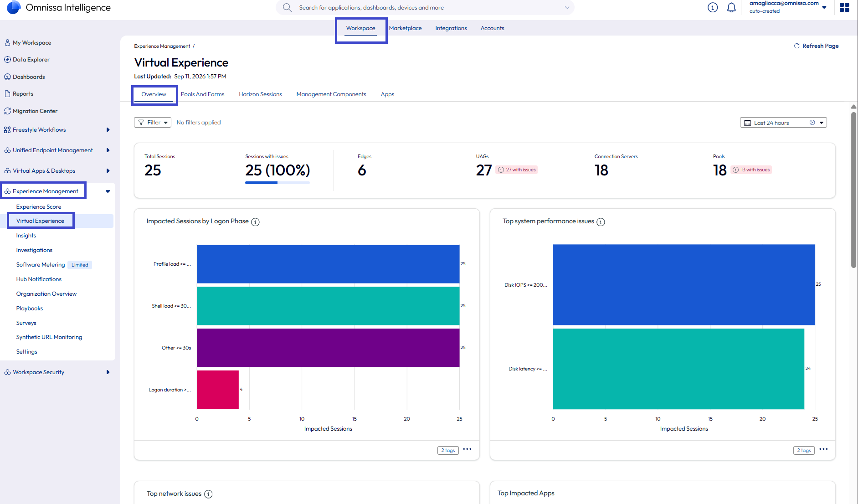858x504 pixels.
Task: Open Synthetic URL Monitoring in sidebar
Action: click(49, 337)
